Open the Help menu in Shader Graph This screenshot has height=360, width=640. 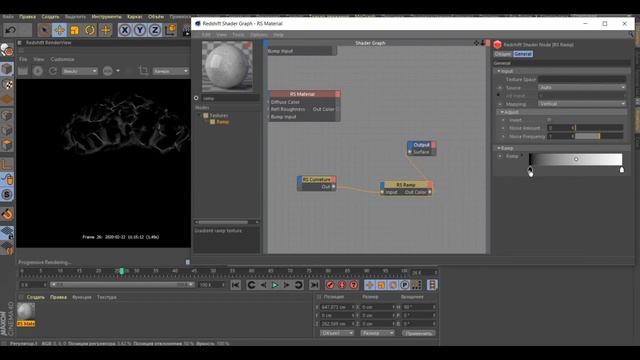pyautogui.click(x=278, y=35)
